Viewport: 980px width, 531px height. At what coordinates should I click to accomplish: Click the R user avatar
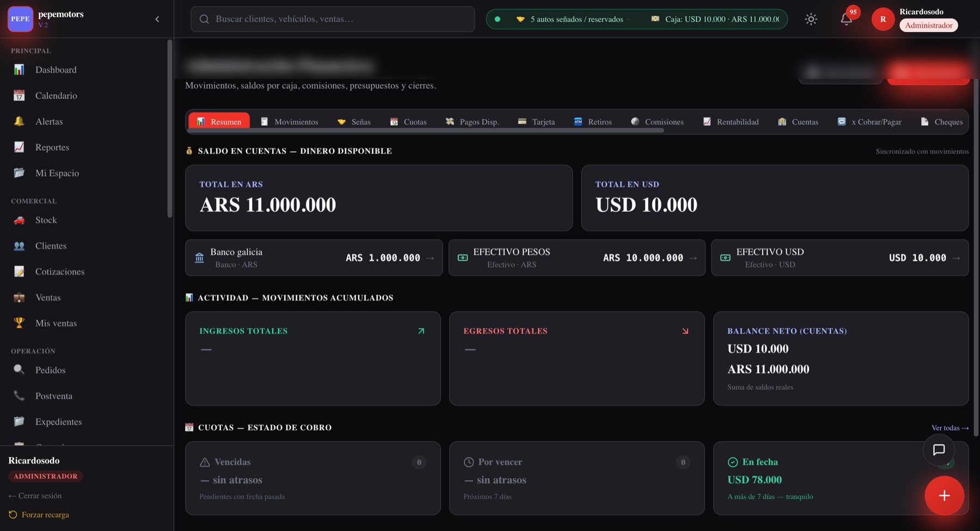pos(883,19)
